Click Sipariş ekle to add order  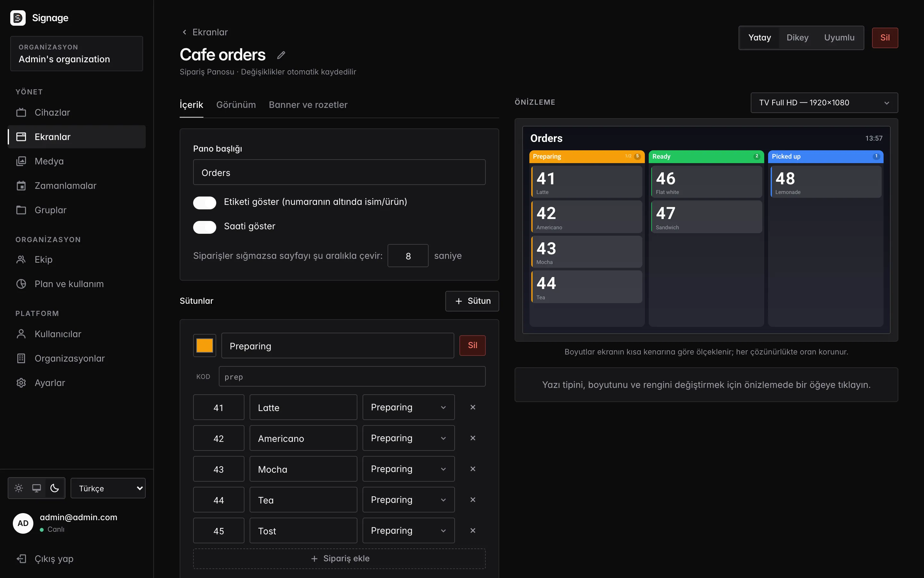[339, 558]
